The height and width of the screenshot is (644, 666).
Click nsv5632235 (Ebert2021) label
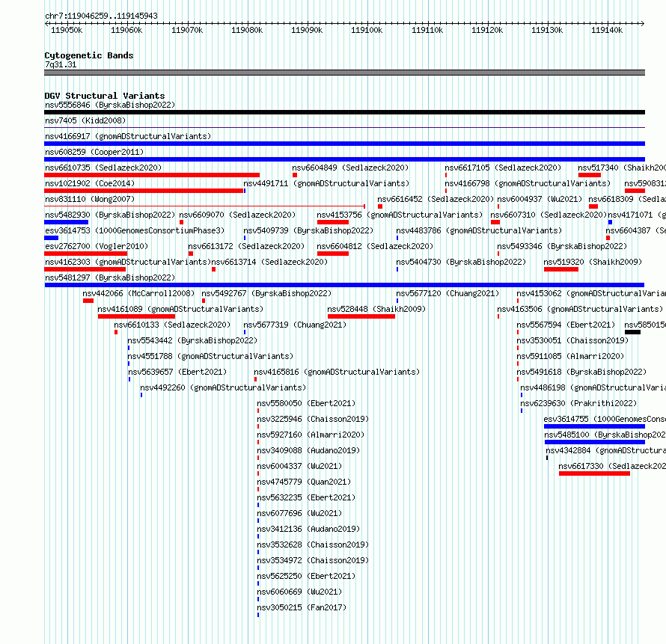(x=306, y=497)
